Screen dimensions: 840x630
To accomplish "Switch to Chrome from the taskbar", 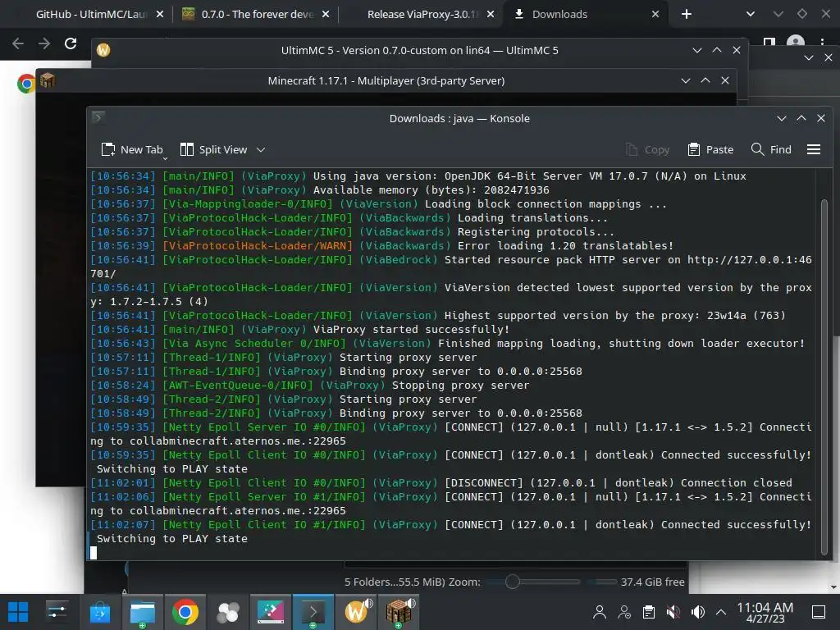I will [185, 612].
